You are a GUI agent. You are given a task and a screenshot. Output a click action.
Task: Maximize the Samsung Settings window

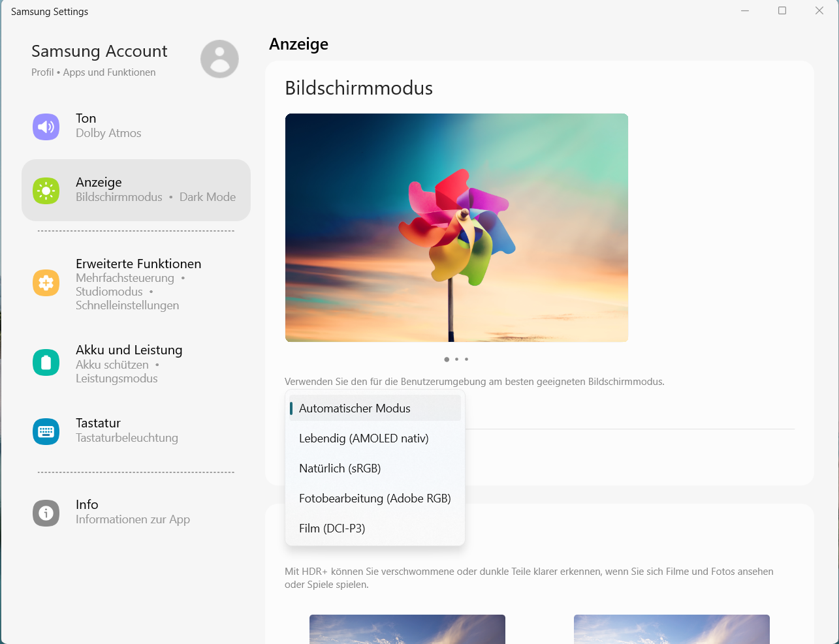(782, 11)
